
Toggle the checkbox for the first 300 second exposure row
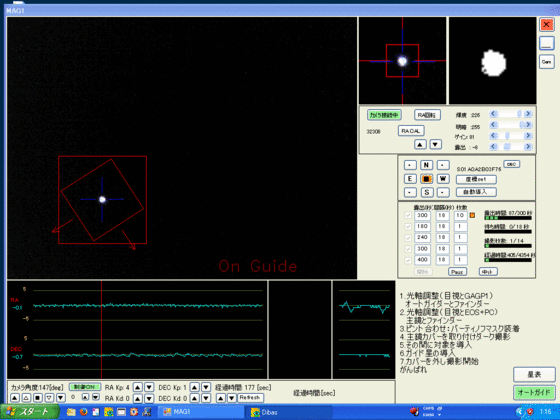408,215
